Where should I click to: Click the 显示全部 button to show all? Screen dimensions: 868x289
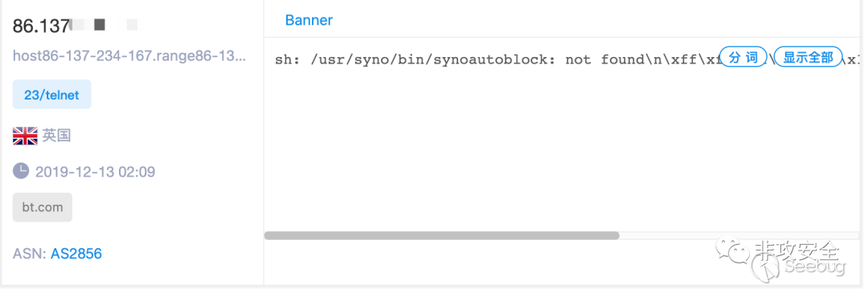click(x=808, y=58)
